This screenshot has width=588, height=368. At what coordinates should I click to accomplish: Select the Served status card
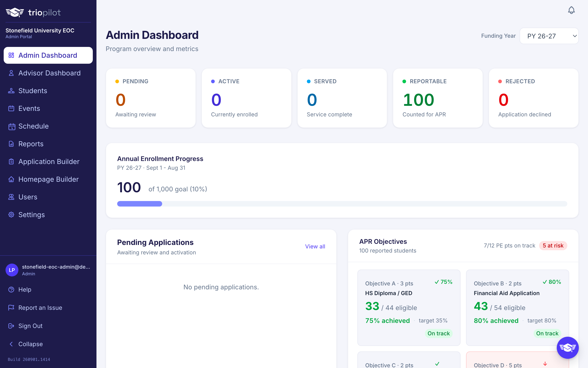coord(342,98)
